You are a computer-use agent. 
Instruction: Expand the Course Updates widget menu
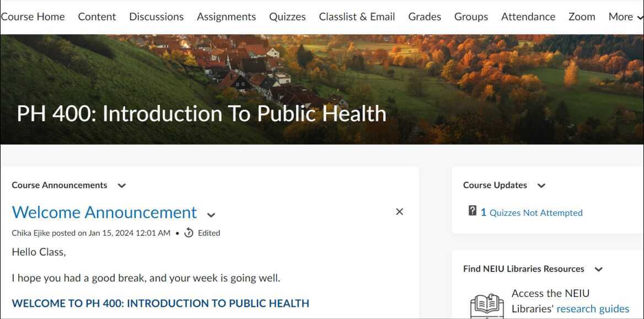click(541, 185)
